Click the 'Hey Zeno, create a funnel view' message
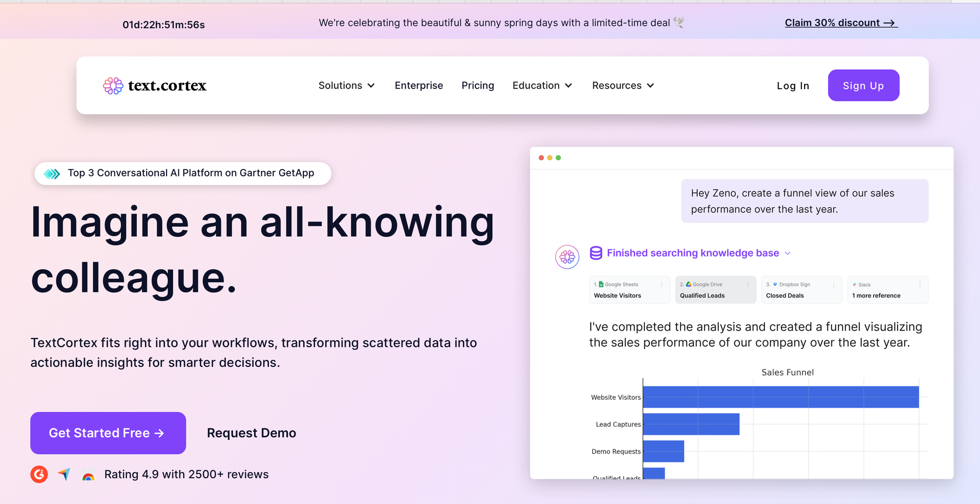Viewport: 980px width, 504px height. click(x=805, y=201)
